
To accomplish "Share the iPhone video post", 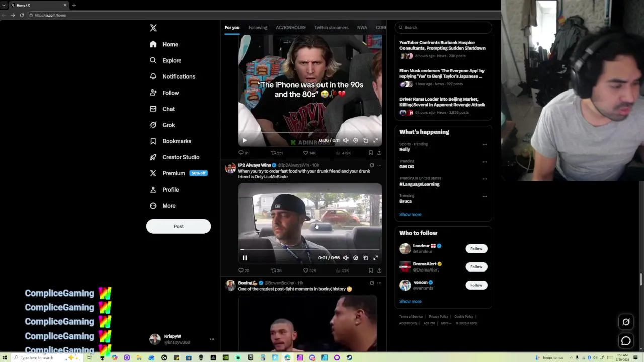I will [x=379, y=153].
